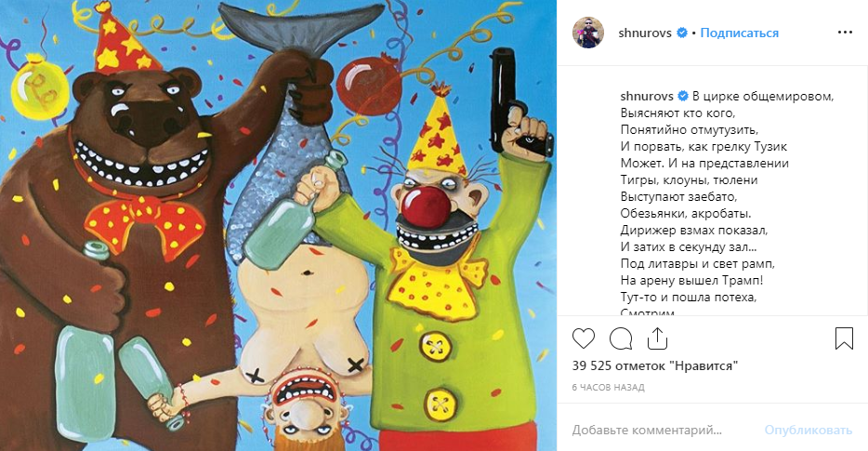Click the Опубликовать post comment button
This screenshot has height=451, width=868.
(x=809, y=430)
